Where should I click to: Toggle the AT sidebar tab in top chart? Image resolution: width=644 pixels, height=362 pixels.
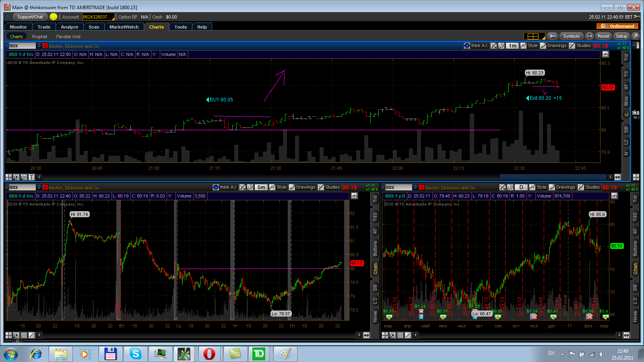(x=626, y=87)
